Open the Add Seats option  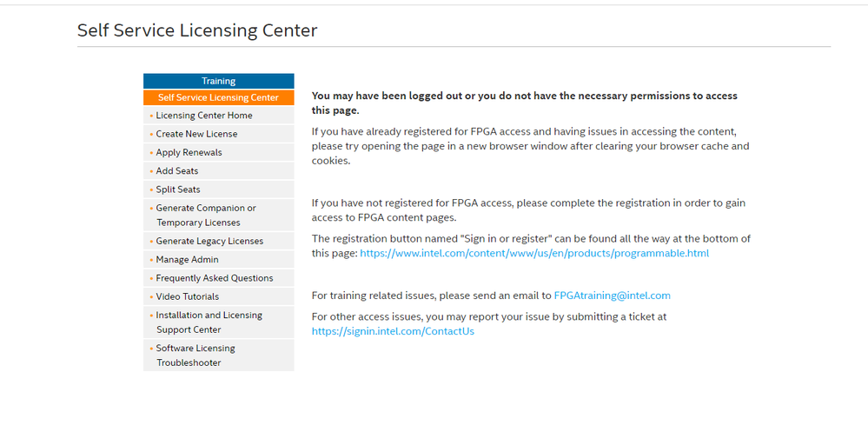pos(177,171)
